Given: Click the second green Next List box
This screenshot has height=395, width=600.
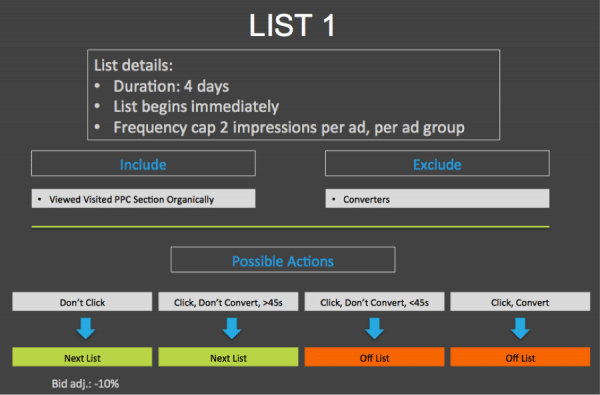Looking at the screenshot, I should (x=228, y=357).
